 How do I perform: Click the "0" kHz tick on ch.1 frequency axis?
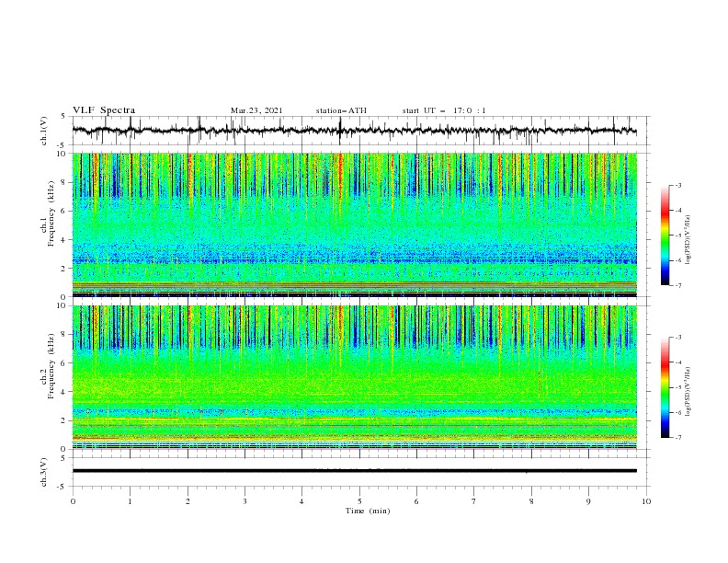65,297
